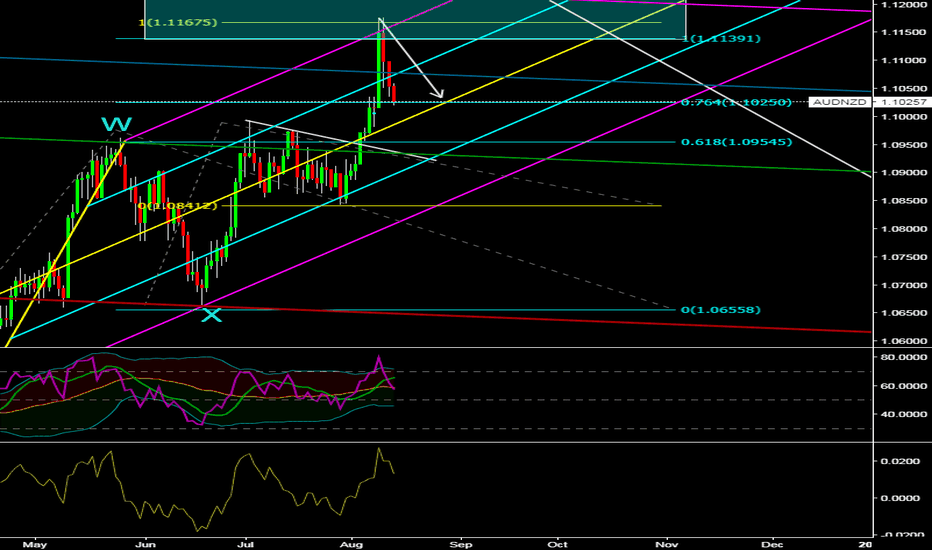Click the current price tag 1.10257
This screenshot has width=932, height=550.
[904, 102]
